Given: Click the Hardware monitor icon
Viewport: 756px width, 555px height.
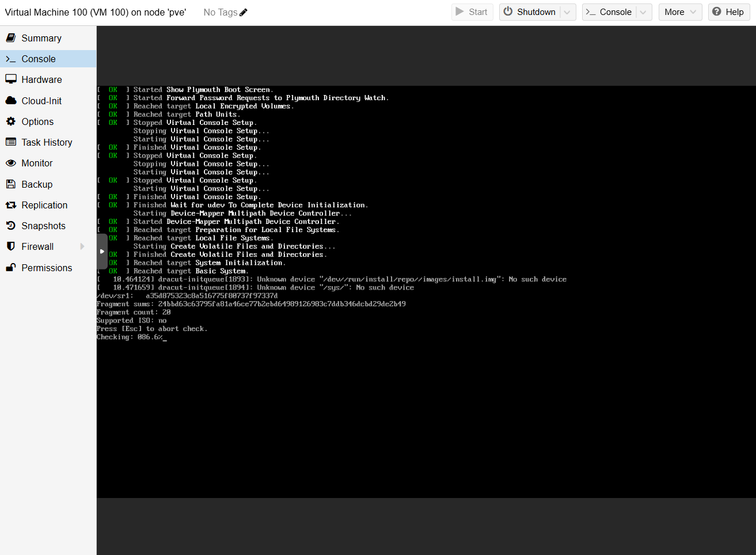Looking at the screenshot, I should coord(11,79).
